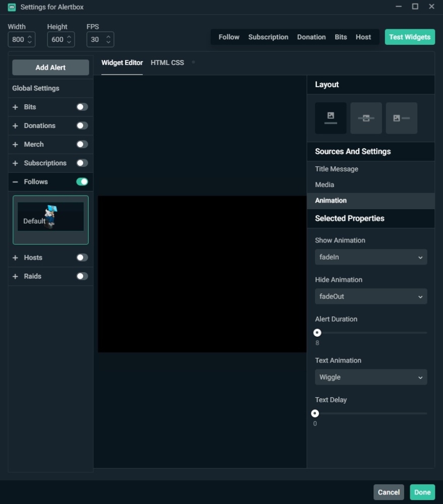
Task: Switch to the Widget Editor tab
Action: [122, 62]
